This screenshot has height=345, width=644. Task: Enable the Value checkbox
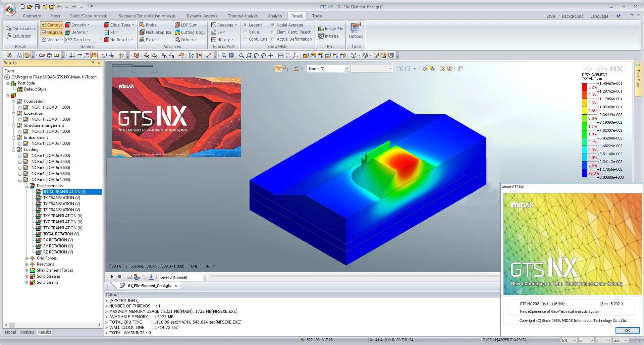(245, 32)
